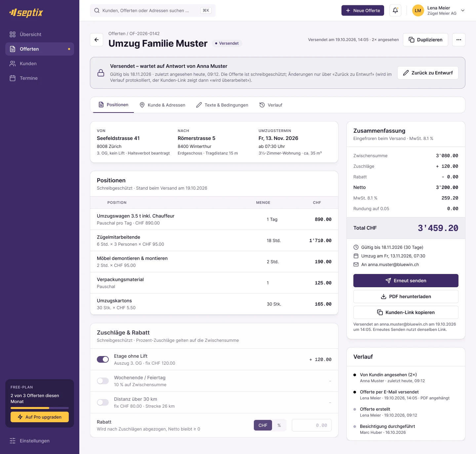This screenshot has width=476, height=454.
Task: Click the Rabatt amount input field
Action: (312, 425)
